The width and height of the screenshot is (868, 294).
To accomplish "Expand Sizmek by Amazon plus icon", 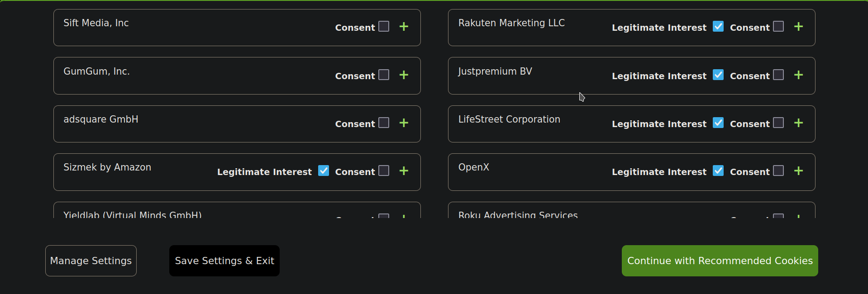I will pos(404,171).
